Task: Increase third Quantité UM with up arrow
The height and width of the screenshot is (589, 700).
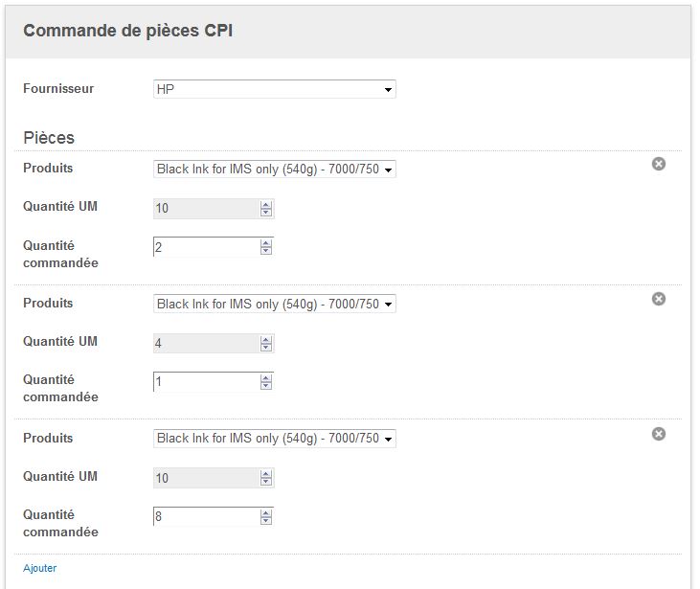Action: [x=266, y=473]
